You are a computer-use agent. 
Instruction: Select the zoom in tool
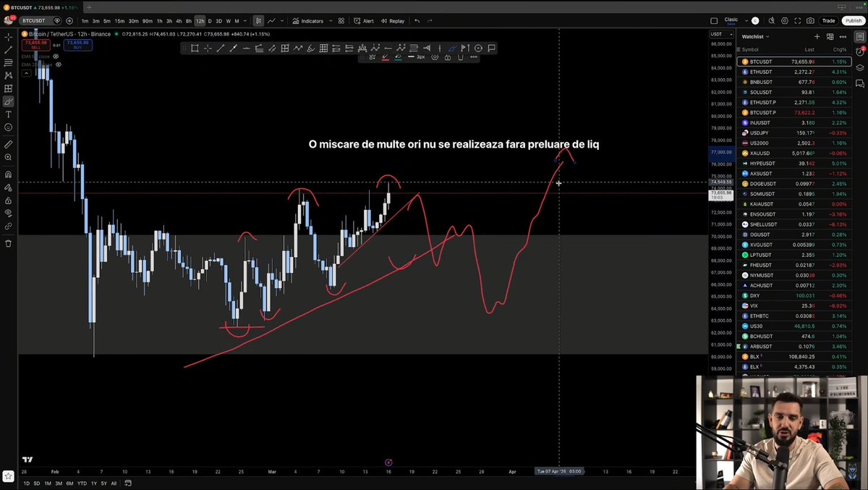[x=9, y=157]
